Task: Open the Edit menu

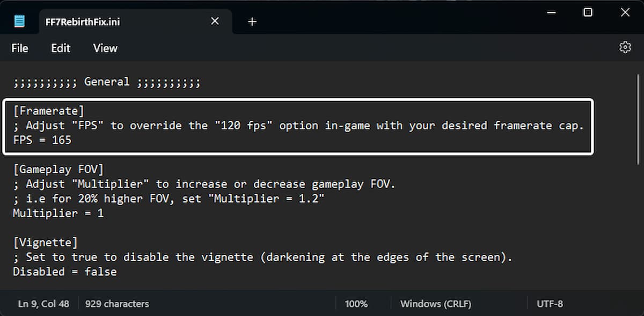Action: [61, 48]
